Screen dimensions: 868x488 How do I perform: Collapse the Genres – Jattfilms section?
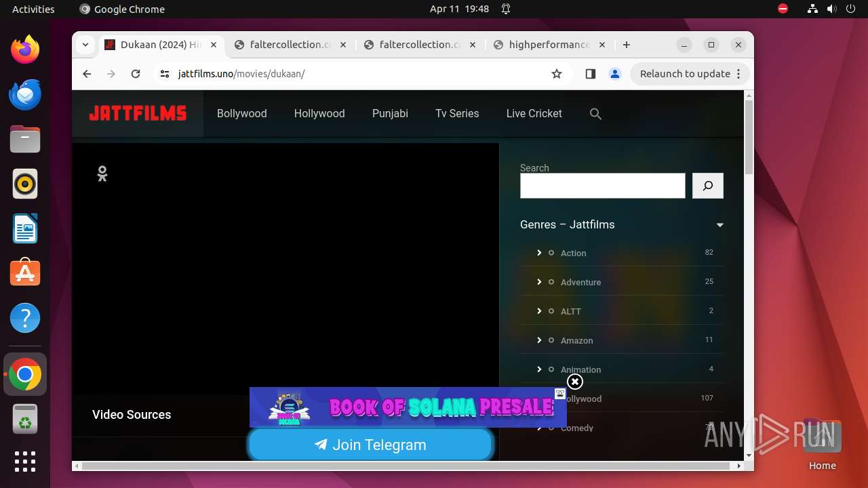point(719,225)
